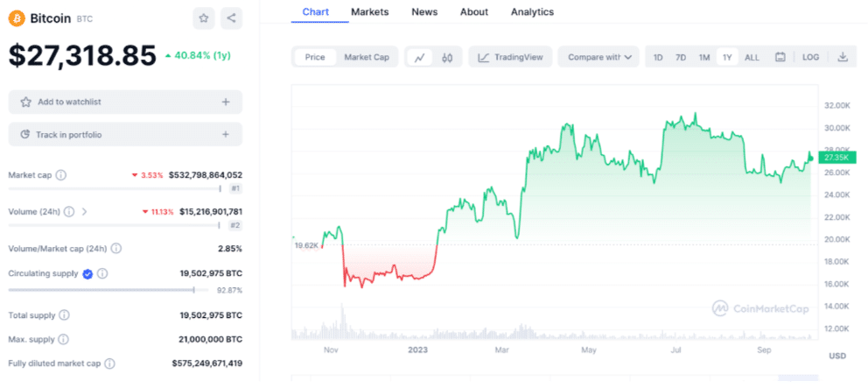This screenshot has width=868, height=388.
Task: Open the Compare with dropdown
Action: point(599,57)
